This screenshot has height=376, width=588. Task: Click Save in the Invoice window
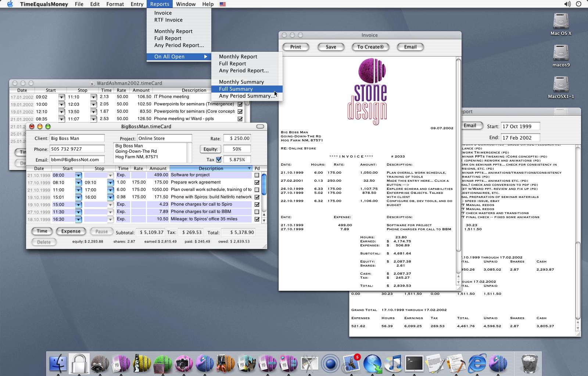[331, 47]
